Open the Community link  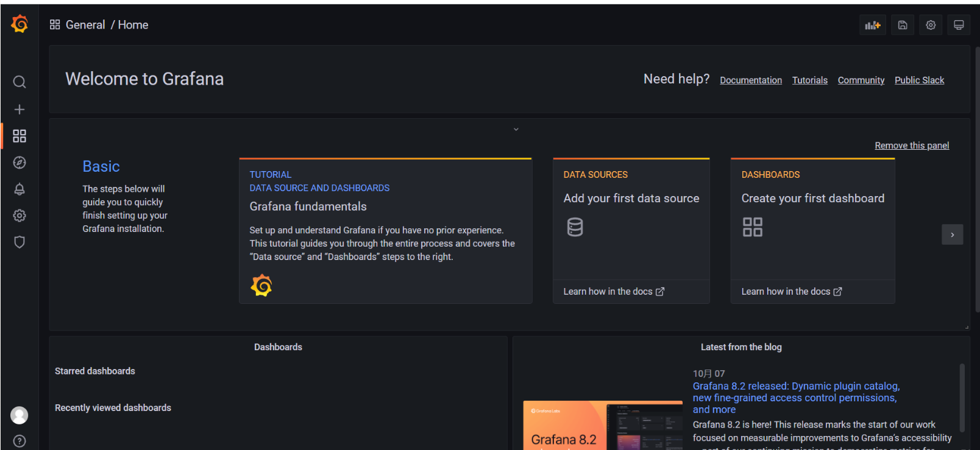coord(861,80)
